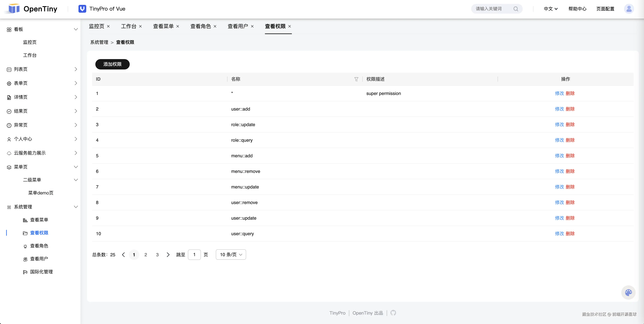Expand the 二级菜单 submenu
Image resolution: width=644 pixels, height=324 pixels.
[76, 180]
